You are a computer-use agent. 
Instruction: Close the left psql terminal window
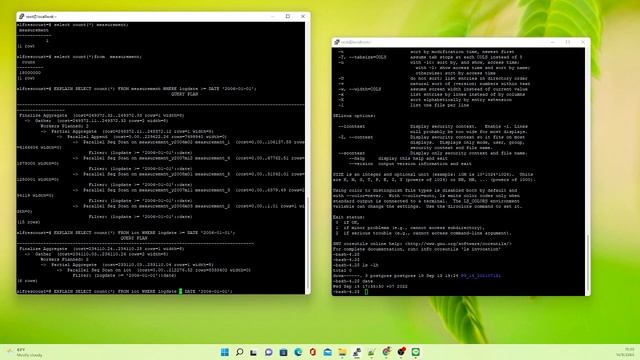pyautogui.click(x=303, y=16)
